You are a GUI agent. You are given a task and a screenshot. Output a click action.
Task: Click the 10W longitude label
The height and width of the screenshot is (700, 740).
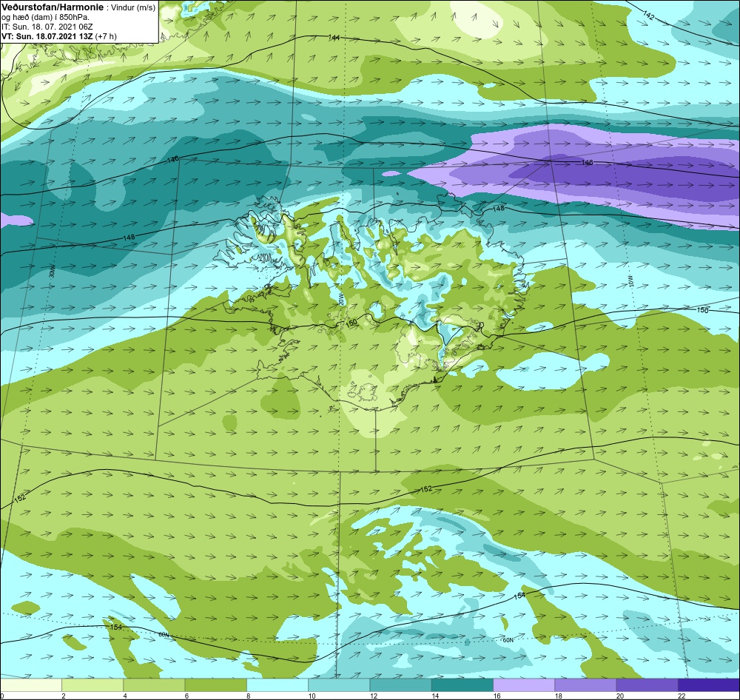point(631,282)
